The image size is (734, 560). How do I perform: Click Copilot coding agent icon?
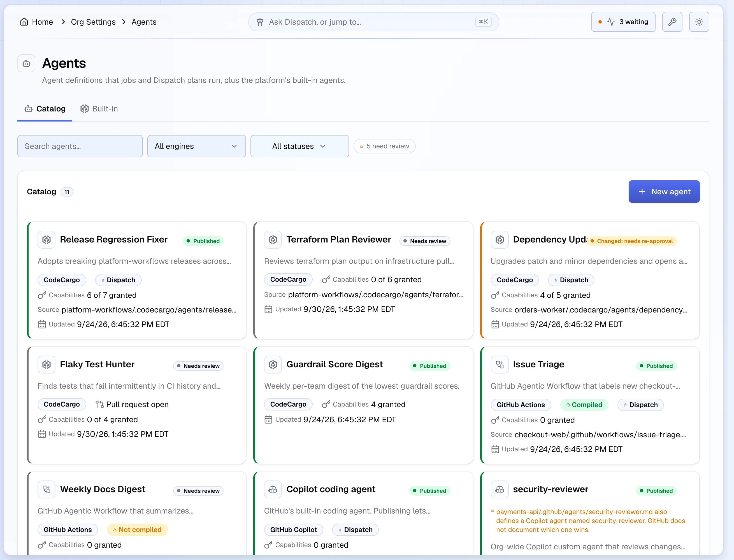click(273, 489)
